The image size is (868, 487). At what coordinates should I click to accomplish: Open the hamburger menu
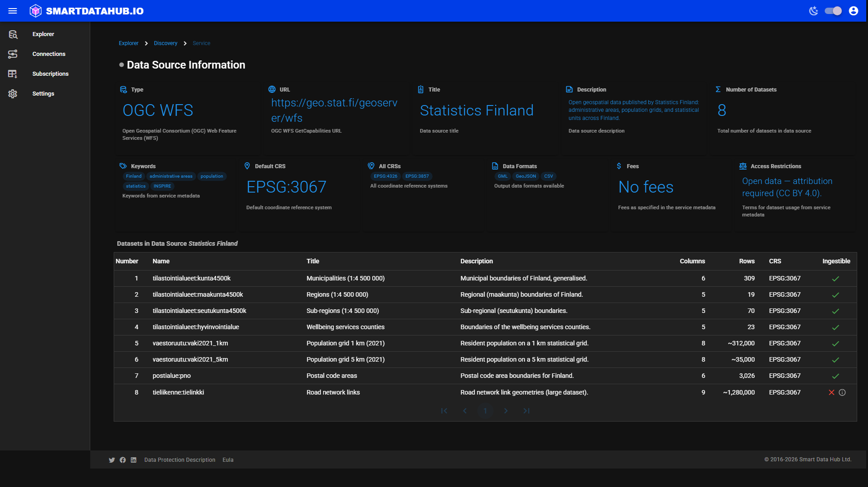13,11
